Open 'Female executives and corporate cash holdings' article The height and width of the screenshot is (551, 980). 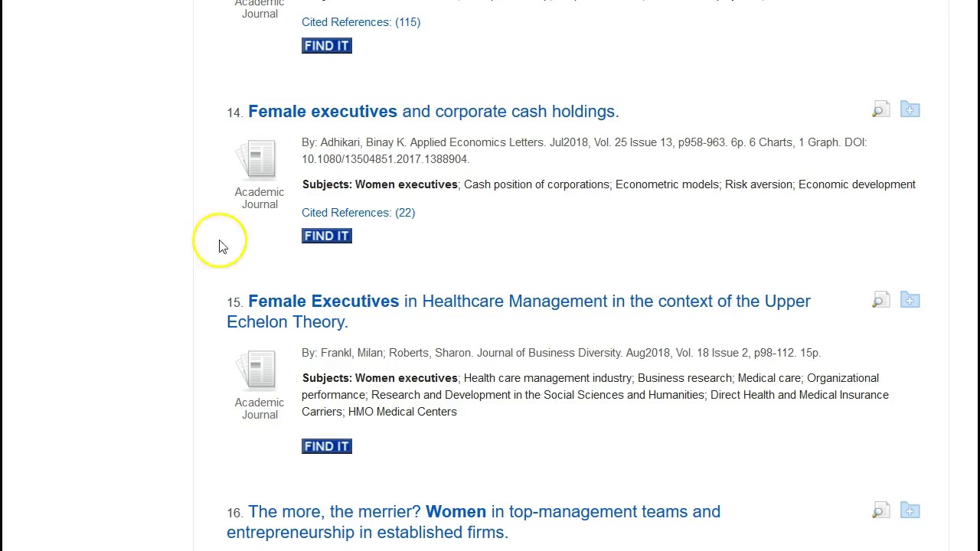(x=433, y=112)
